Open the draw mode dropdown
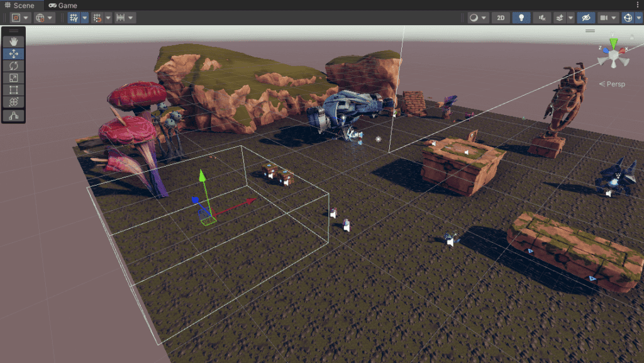The width and height of the screenshot is (644, 363). (484, 17)
